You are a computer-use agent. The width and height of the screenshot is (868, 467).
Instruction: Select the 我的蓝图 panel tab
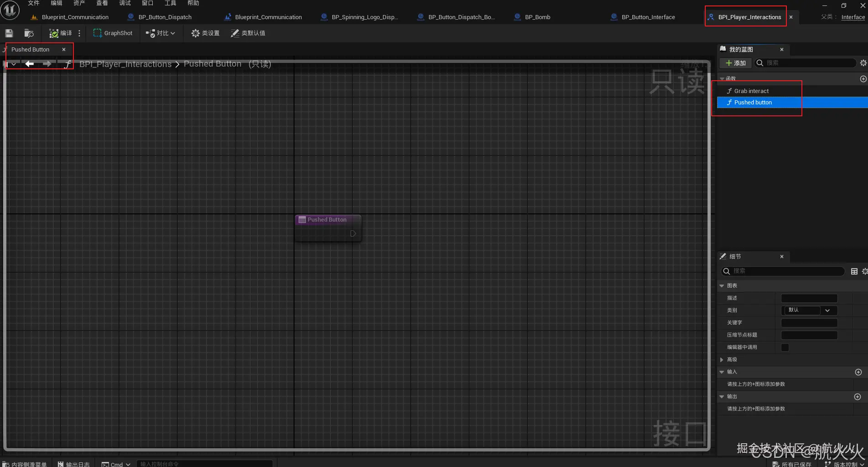click(x=741, y=49)
